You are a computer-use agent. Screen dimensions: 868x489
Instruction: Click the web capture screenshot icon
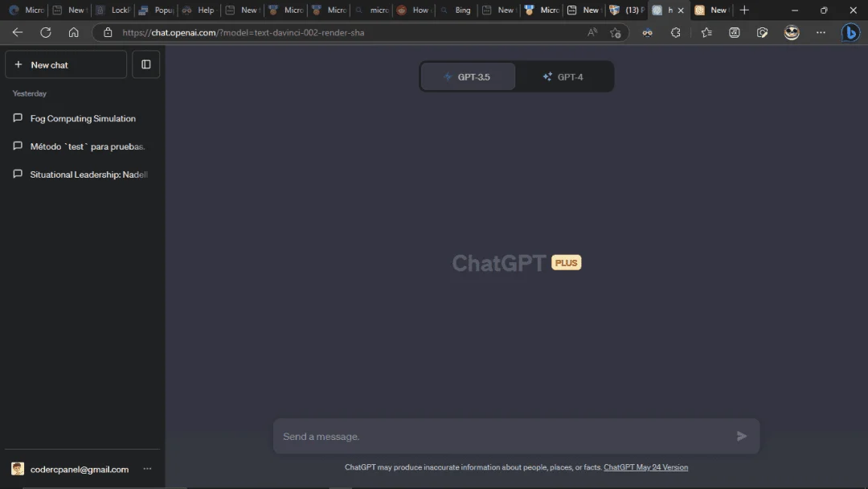pos(762,33)
